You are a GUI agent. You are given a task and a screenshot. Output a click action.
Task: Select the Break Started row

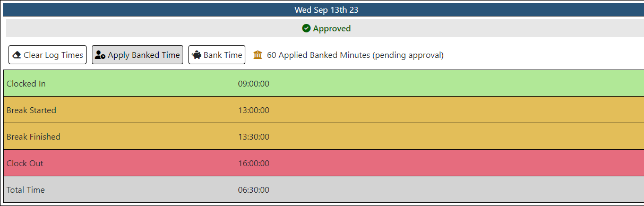point(324,110)
